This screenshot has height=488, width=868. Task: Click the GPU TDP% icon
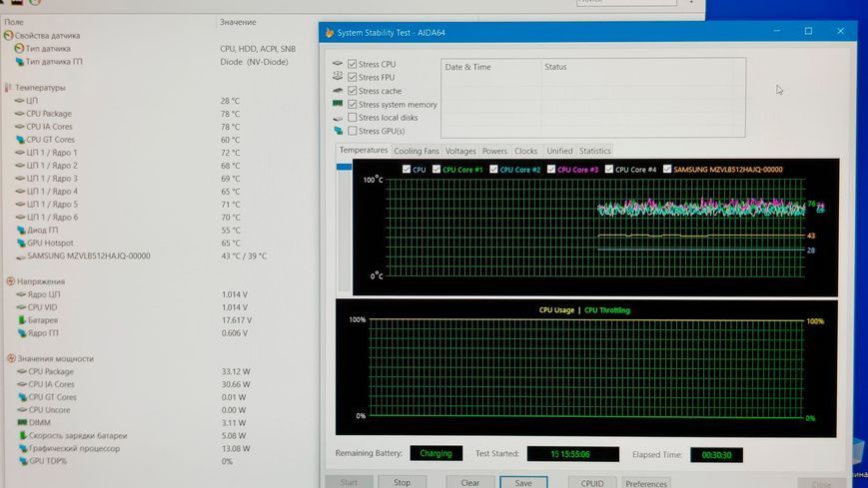[23, 461]
